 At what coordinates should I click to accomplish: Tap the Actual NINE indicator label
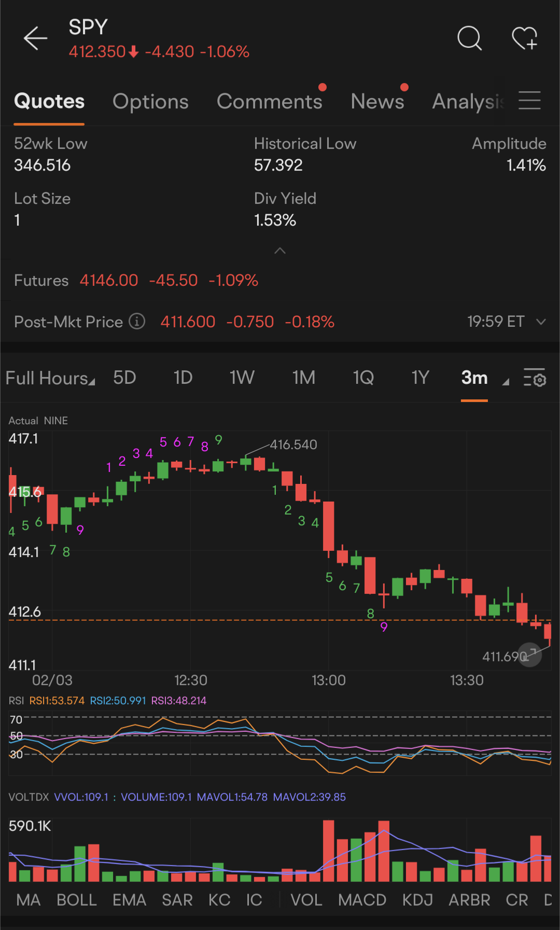click(x=38, y=421)
